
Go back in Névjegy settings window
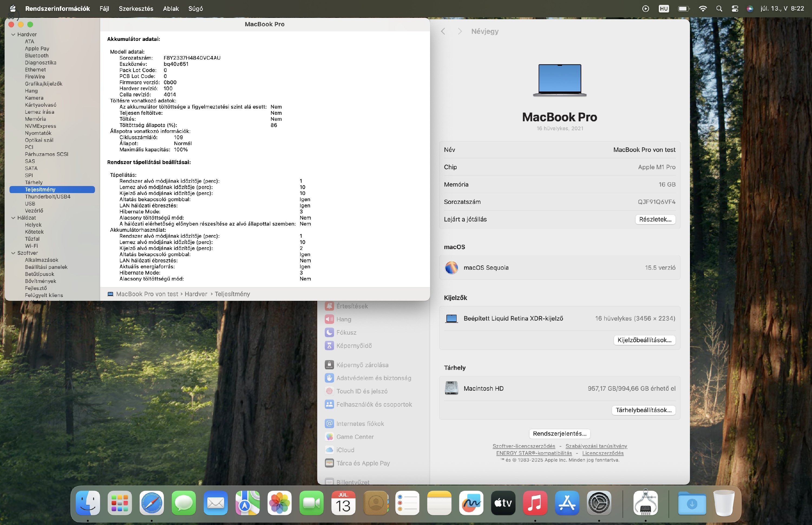coord(443,31)
